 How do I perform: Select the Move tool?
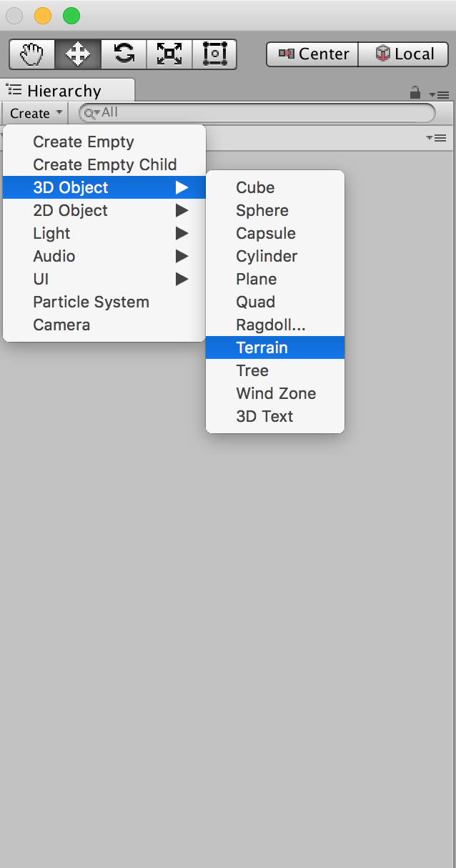point(78,54)
